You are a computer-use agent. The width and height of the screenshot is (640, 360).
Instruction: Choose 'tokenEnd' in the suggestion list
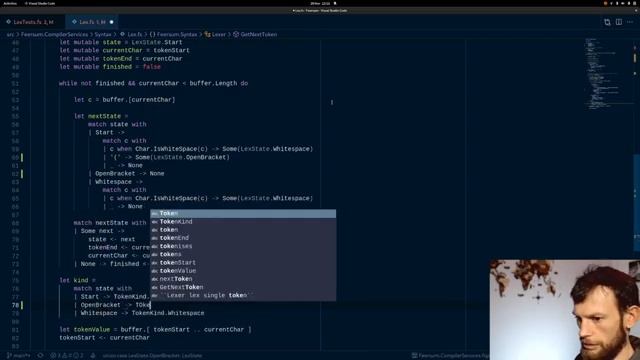point(243,238)
